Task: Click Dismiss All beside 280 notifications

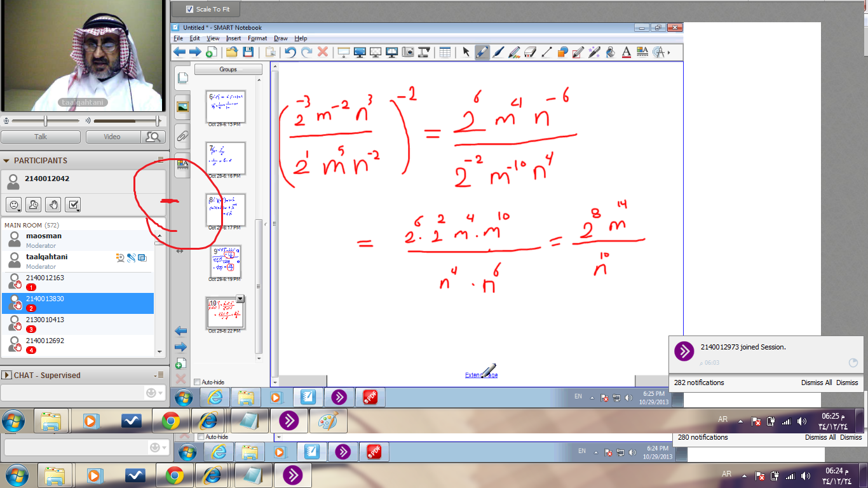Action: (x=820, y=437)
